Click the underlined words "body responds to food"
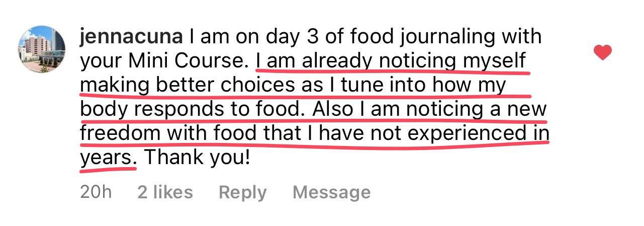The height and width of the screenshot is (226, 644). (x=194, y=109)
